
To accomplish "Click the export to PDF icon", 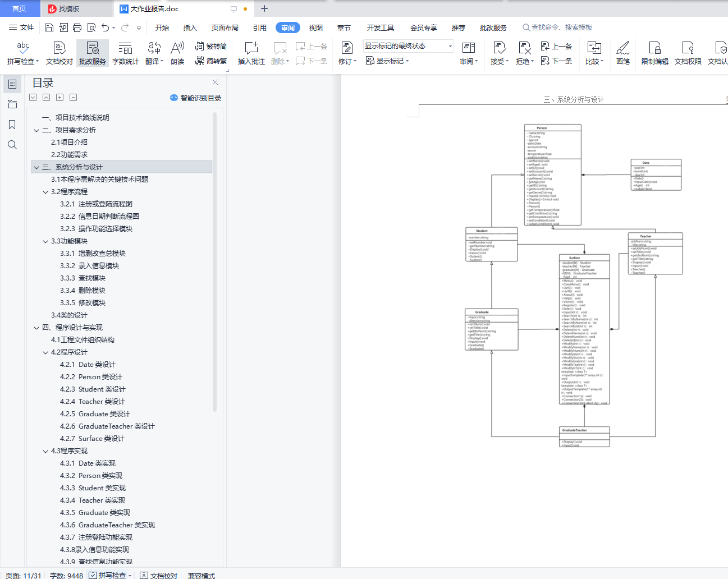I will coord(63,27).
